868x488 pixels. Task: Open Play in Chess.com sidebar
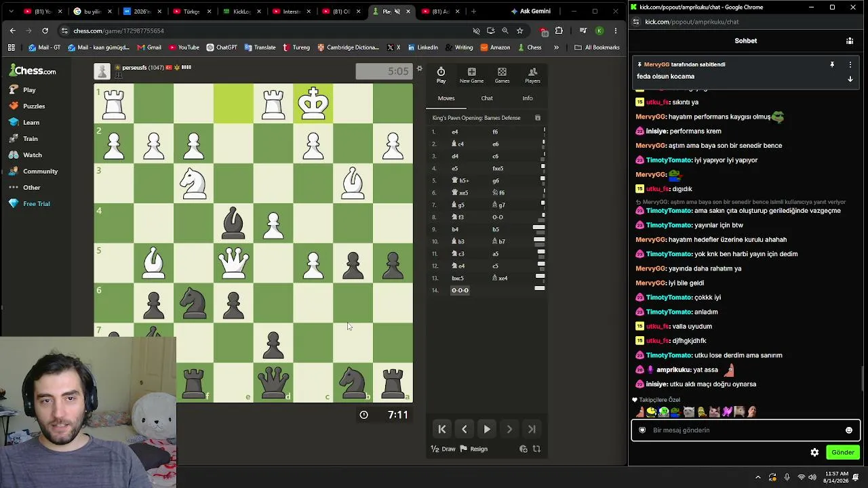pos(22,89)
